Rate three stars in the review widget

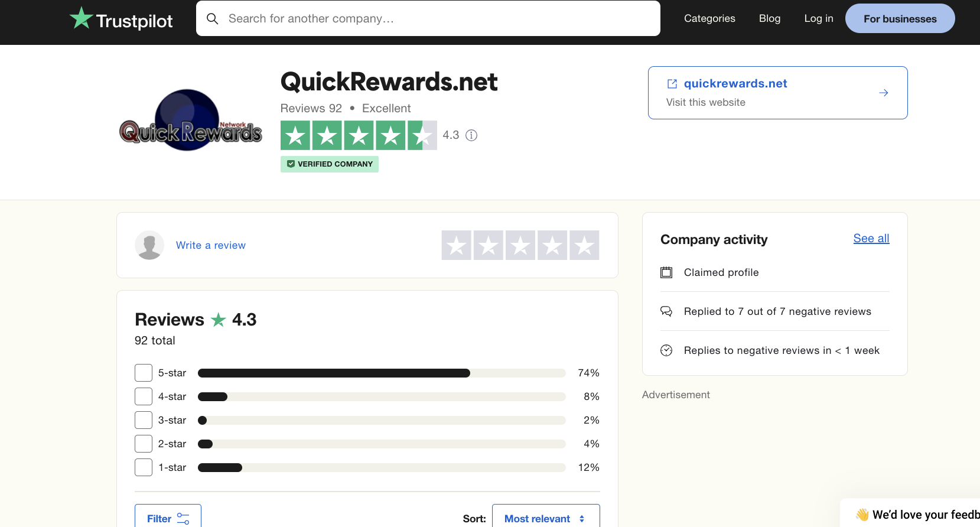(x=520, y=245)
